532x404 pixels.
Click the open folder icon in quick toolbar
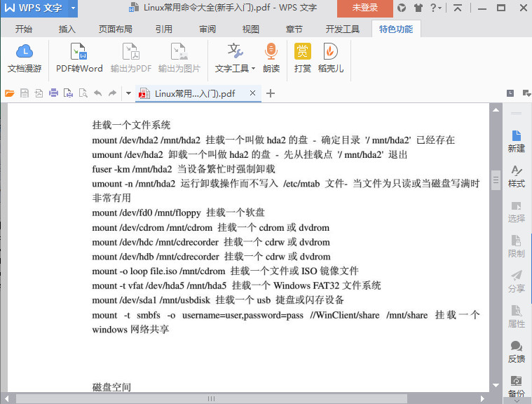click(10, 93)
